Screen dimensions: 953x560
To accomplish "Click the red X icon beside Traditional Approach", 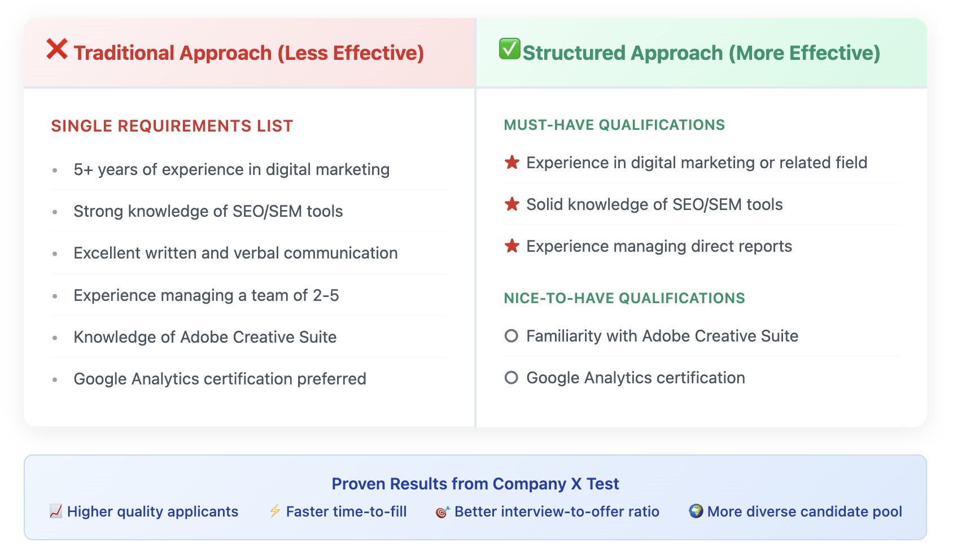I will 57,49.
